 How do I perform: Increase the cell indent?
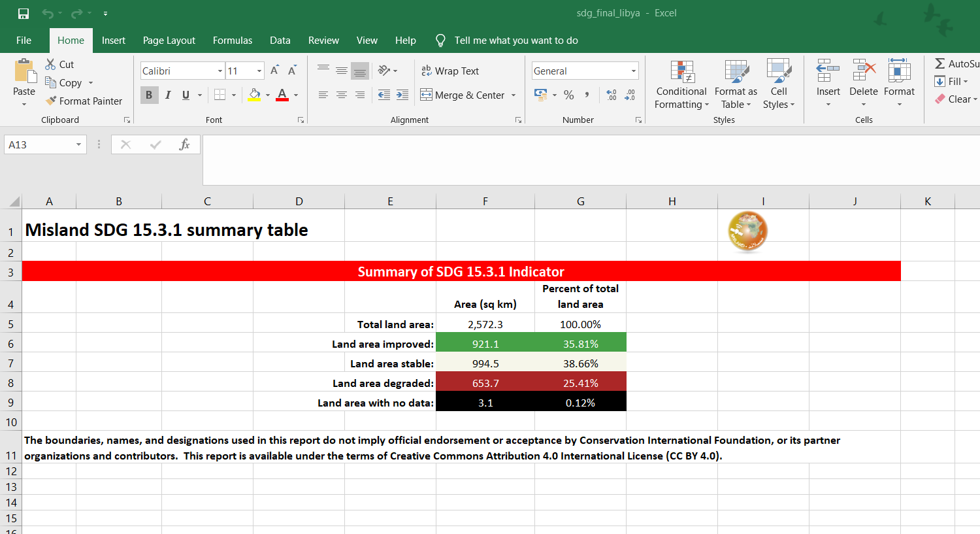[x=402, y=95]
